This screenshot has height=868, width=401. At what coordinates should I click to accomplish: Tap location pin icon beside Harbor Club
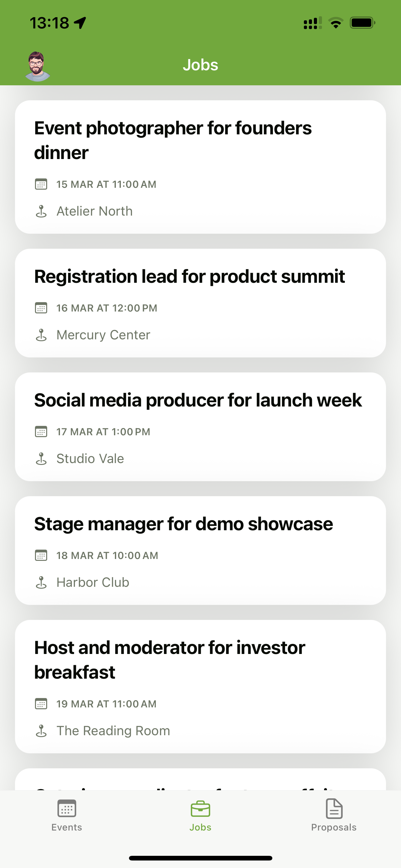point(41,582)
